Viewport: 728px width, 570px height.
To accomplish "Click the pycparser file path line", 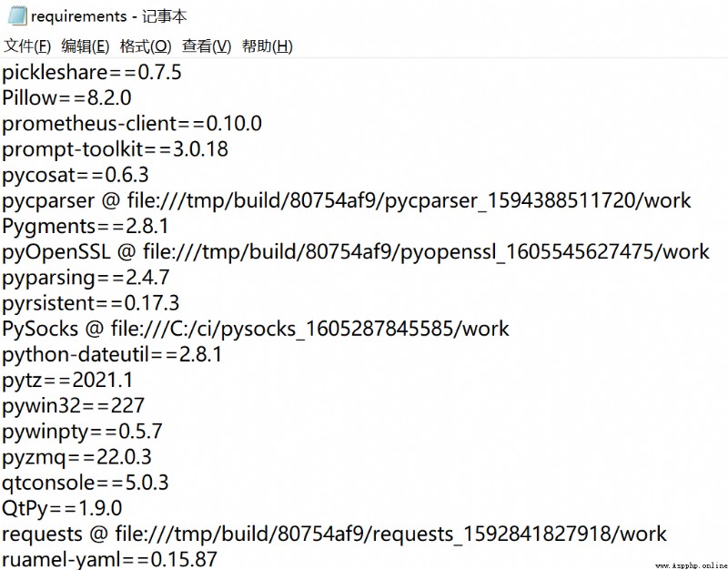I will (x=347, y=200).
